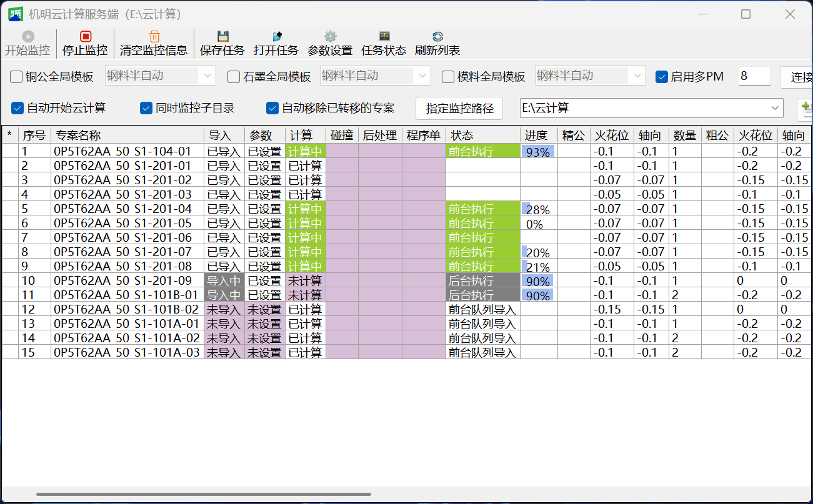Open 参数设置 gear icon
The width and height of the screenshot is (813, 504).
tap(330, 37)
